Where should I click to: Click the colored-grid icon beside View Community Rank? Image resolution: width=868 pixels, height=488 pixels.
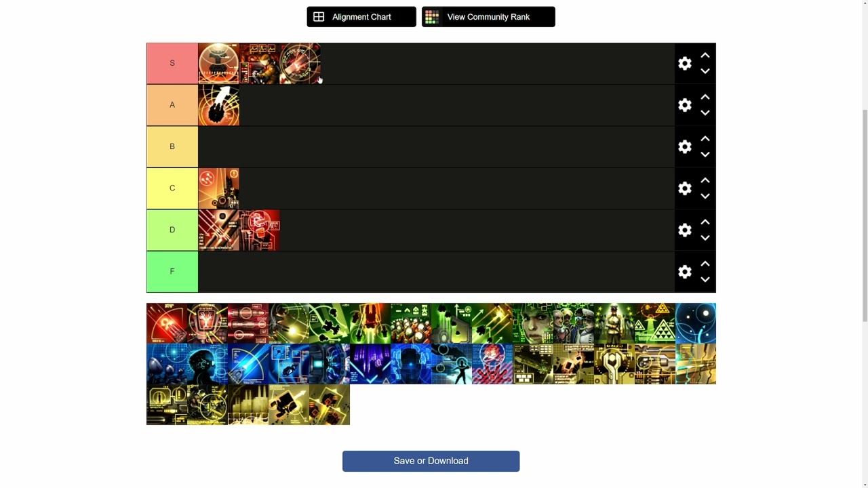click(x=432, y=17)
